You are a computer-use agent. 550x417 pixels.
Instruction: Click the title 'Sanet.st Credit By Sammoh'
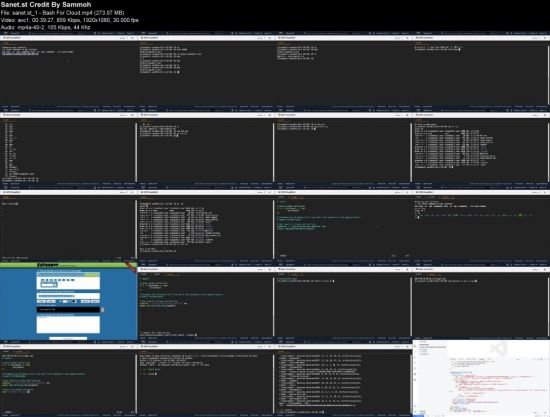click(46, 5)
